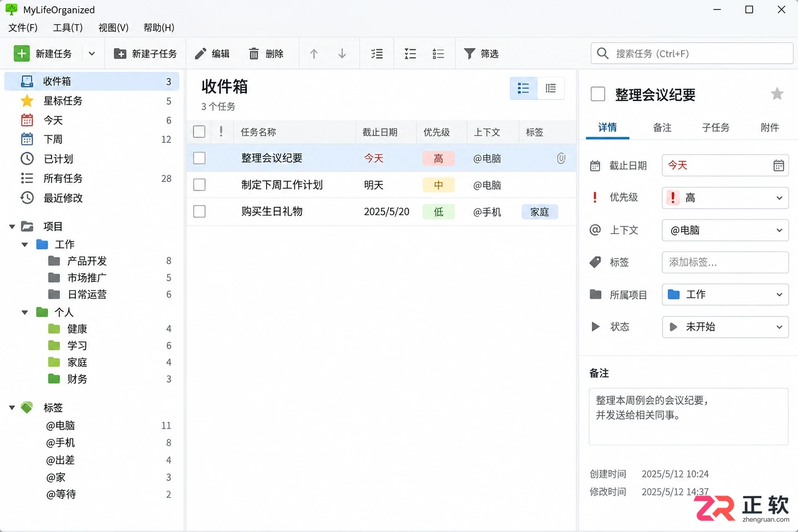Click the indent list toolbar icon

[377, 54]
